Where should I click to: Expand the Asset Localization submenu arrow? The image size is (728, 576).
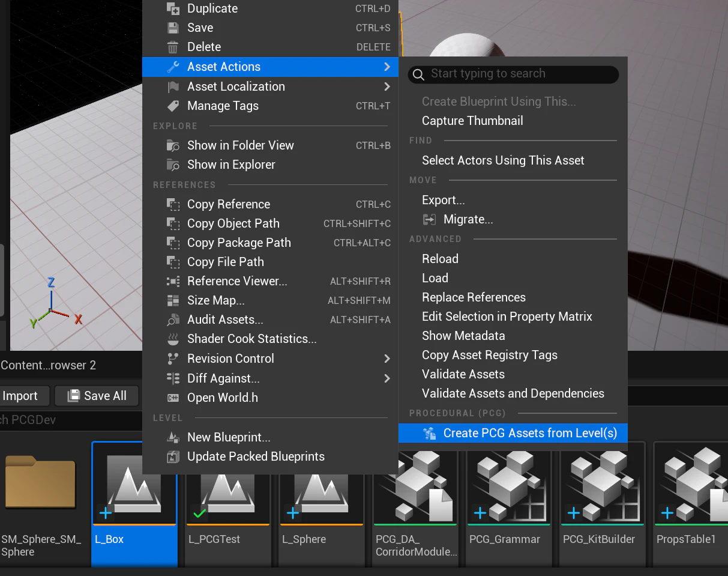point(387,86)
